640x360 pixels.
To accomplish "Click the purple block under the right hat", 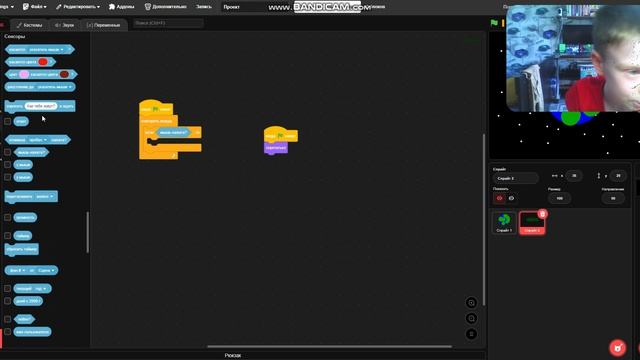I will tap(276, 148).
